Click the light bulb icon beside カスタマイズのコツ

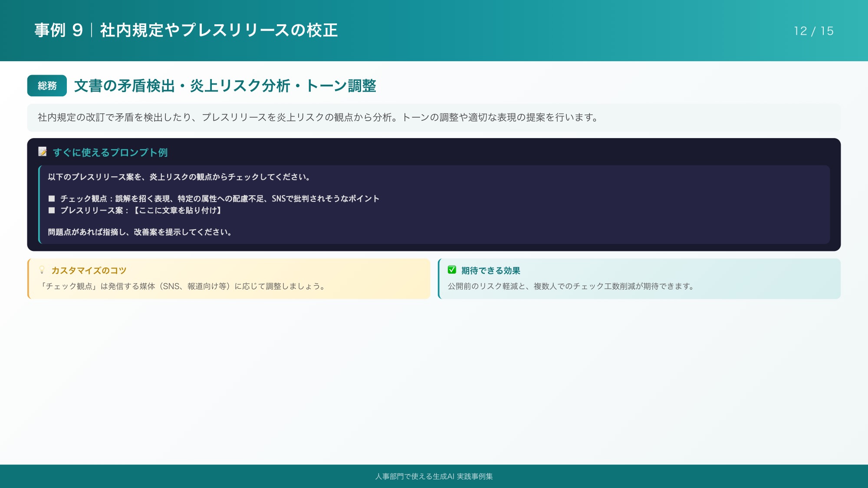coord(42,270)
